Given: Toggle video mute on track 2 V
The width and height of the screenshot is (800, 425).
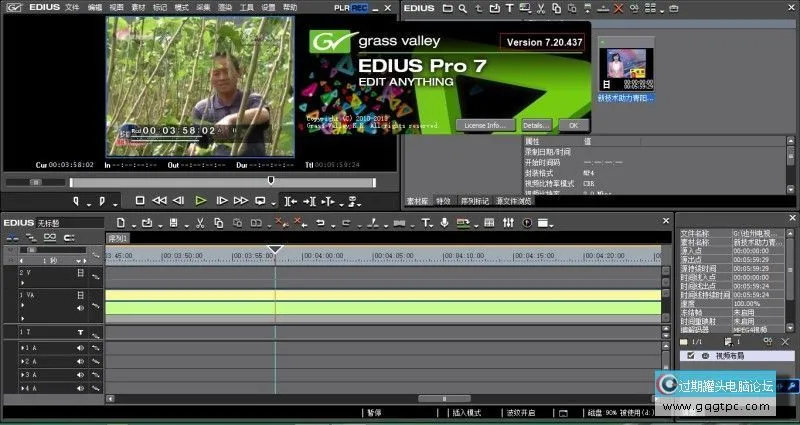Looking at the screenshot, I should [81, 273].
